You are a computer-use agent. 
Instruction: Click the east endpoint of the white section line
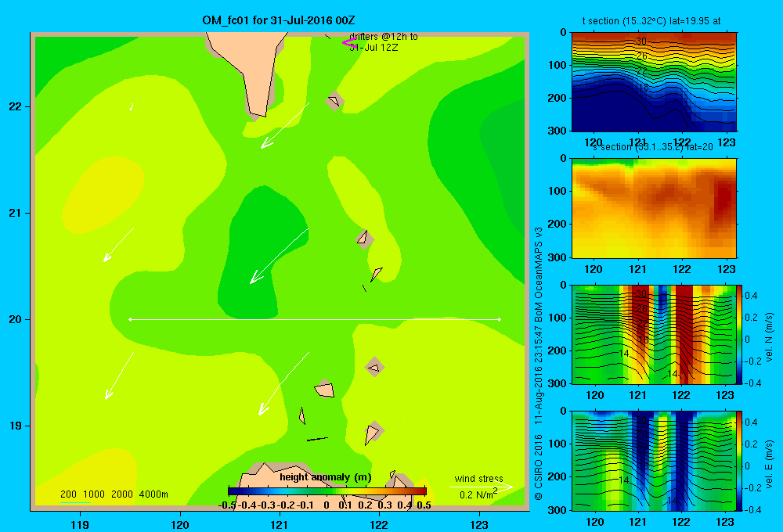tap(500, 319)
